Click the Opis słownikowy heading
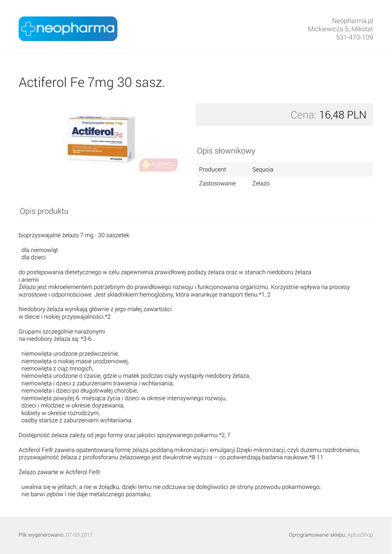Viewport: 392px width, 554px height. pos(226,151)
